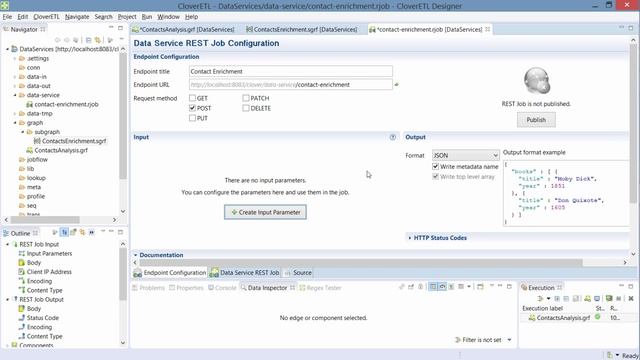Open the output Format dropdown
The height and width of the screenshot is (360, 640).
(x=466, y=156)
